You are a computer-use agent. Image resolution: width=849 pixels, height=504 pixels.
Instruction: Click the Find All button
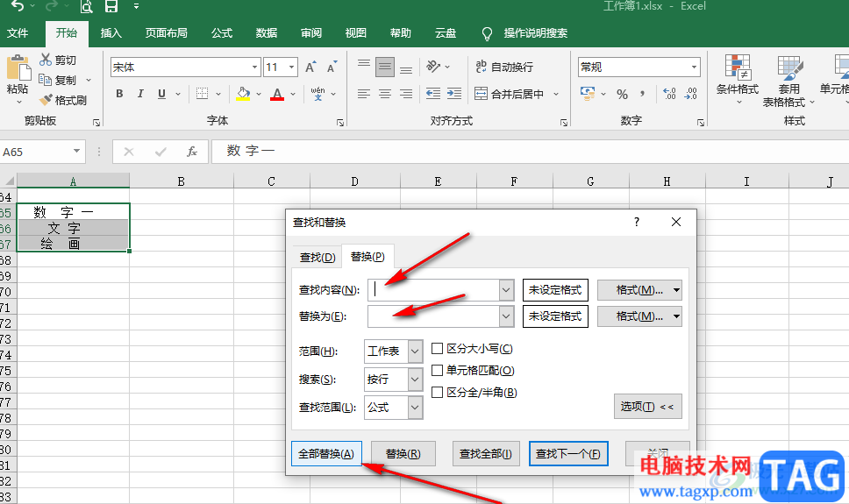tap(486, 454)
